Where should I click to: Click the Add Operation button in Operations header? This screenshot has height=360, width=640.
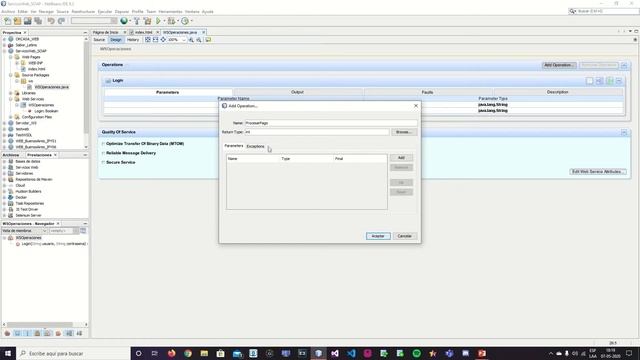coord(558,65)
